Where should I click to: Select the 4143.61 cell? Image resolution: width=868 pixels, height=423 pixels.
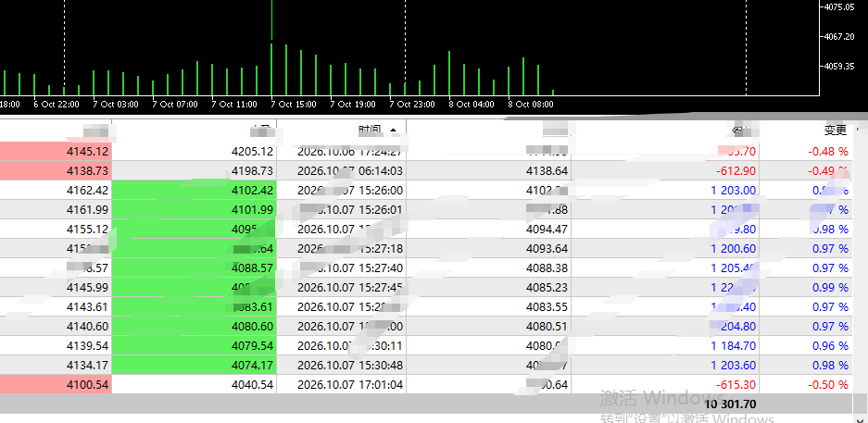pos(88,307)
